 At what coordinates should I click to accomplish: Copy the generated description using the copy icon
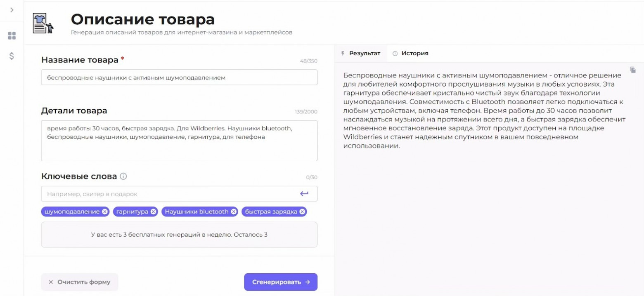click(633, 70)
